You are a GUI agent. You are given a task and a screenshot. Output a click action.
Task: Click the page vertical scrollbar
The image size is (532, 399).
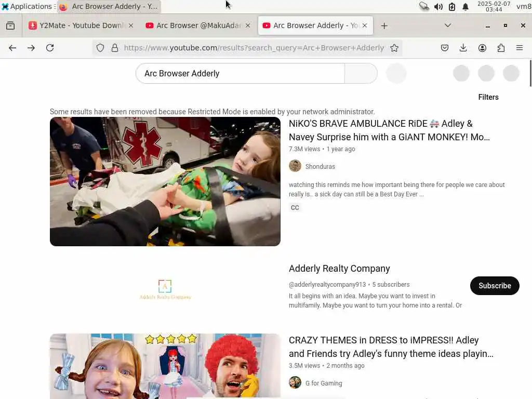530,73
